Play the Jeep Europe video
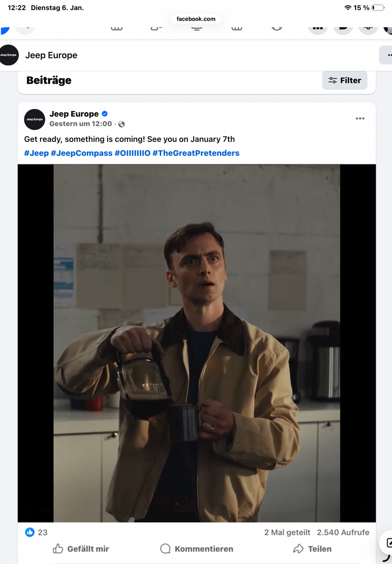392x564 pixels. pyautogui.click(x=196, y=343)
